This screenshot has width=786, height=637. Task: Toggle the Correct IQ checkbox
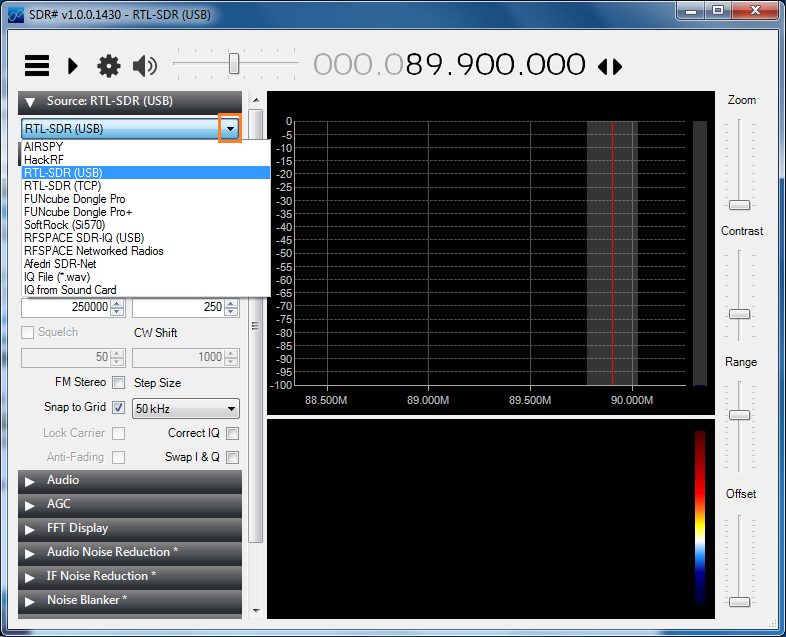[232, 433]
